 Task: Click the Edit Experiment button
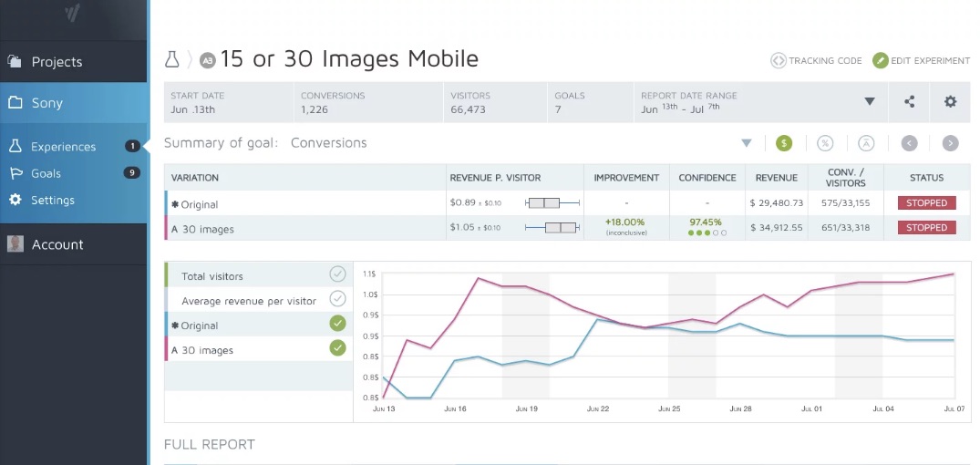[921, 61]
